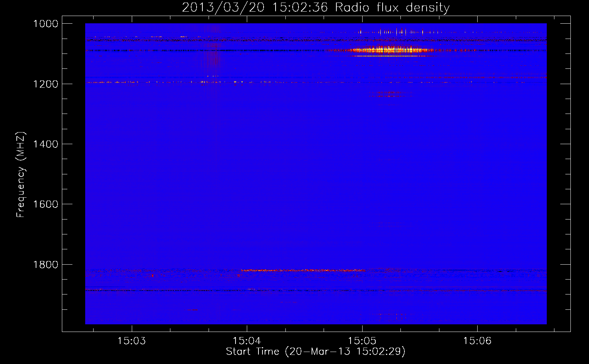Click the 15:05 time tick label
The height and width of the screenshot is (364, 589).
(x=362, y=341)
